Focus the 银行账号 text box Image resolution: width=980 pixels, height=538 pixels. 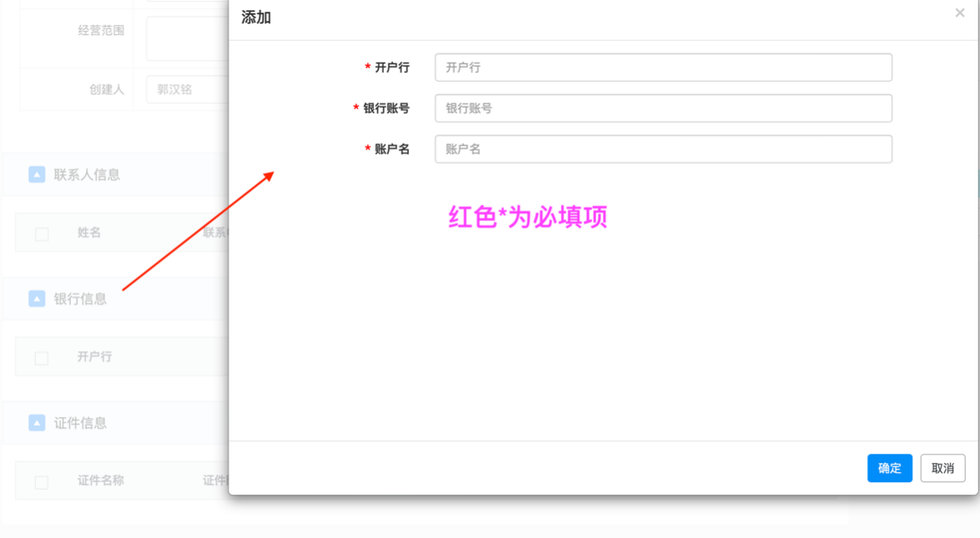(663, 108)
